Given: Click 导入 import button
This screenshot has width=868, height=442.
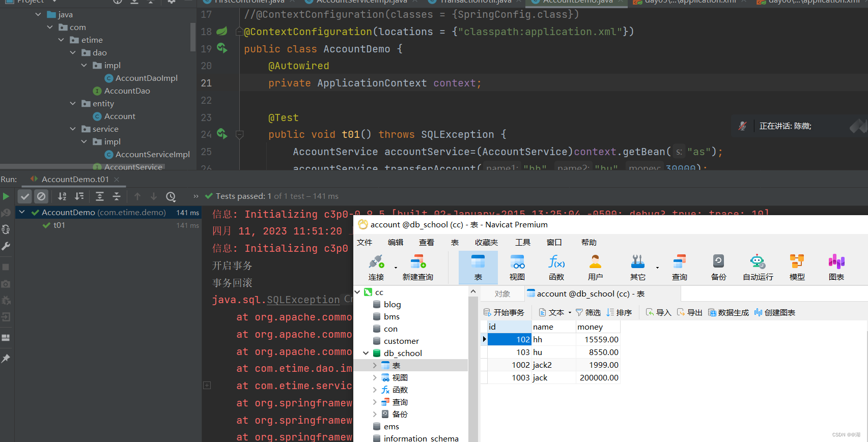Looking at the screenshot, I should (x=659, y=312).
